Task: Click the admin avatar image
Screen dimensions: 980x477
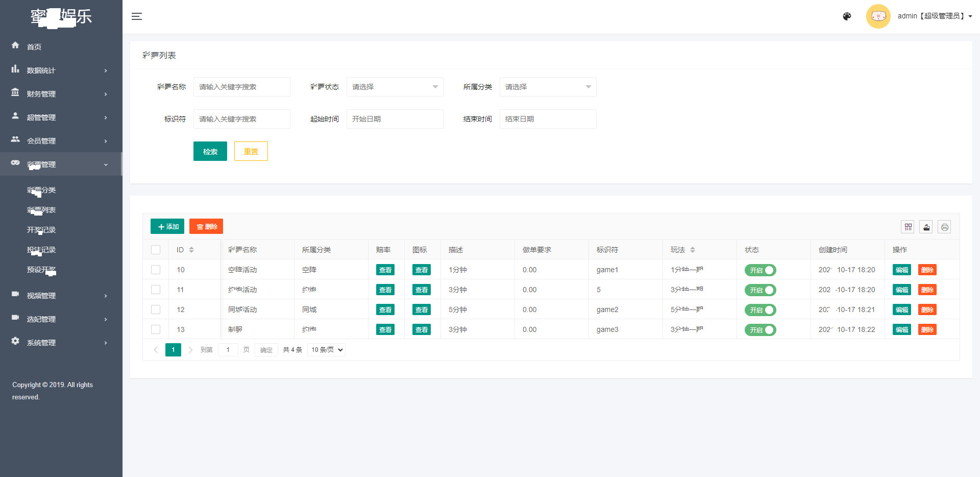Action: point(878,16)
